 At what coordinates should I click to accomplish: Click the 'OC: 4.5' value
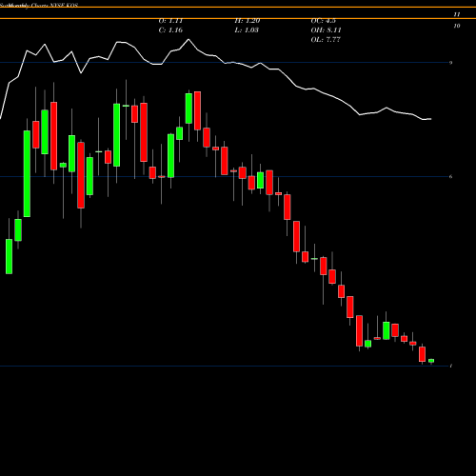tap(323, 21)
